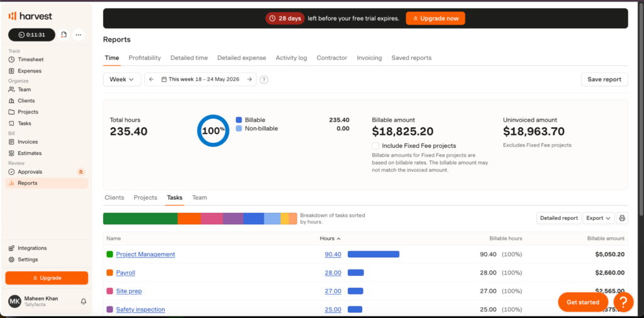Click the upgrade badge next to Approvals

[81, 172]
